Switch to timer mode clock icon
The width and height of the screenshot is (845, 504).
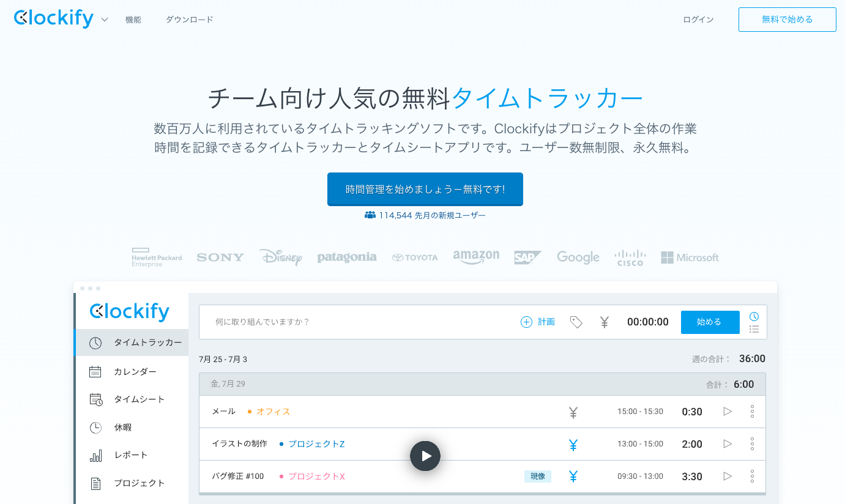coord(754,316)
